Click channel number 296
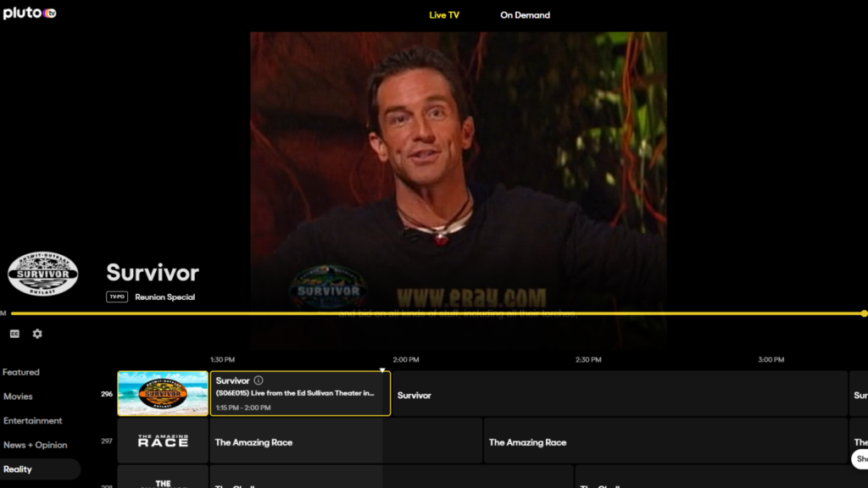Screen dimensions: 868x488 coord(107,394)
